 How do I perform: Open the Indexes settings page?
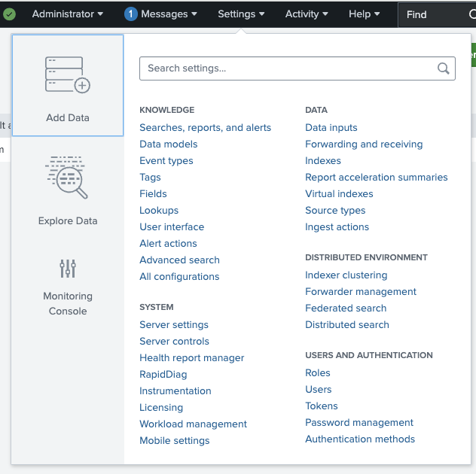(x=323, y=161)
